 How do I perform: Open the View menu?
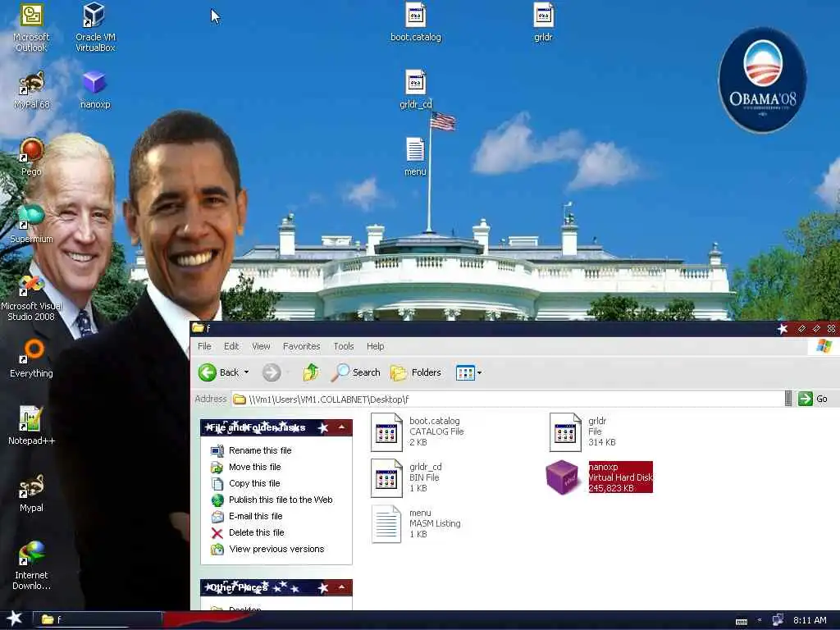[x=261, y=346]
